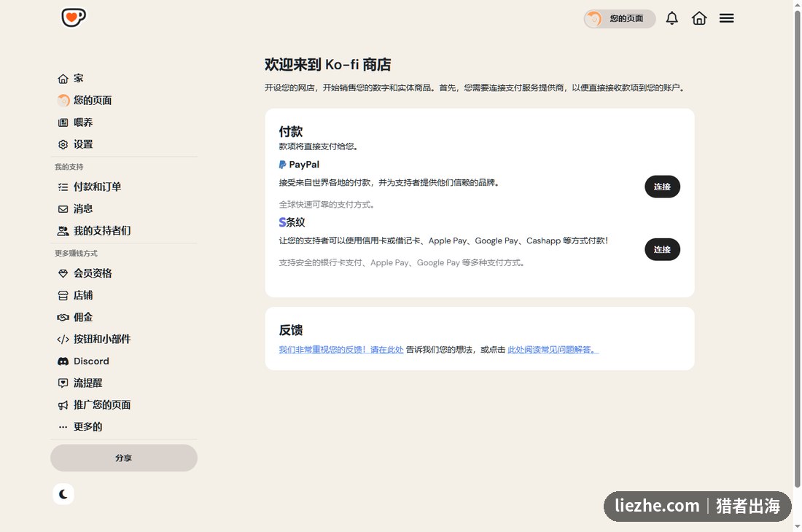Select 佣金 in the sidebar
The height and width of the screenshot is (532, 802).
click(124, 317)
